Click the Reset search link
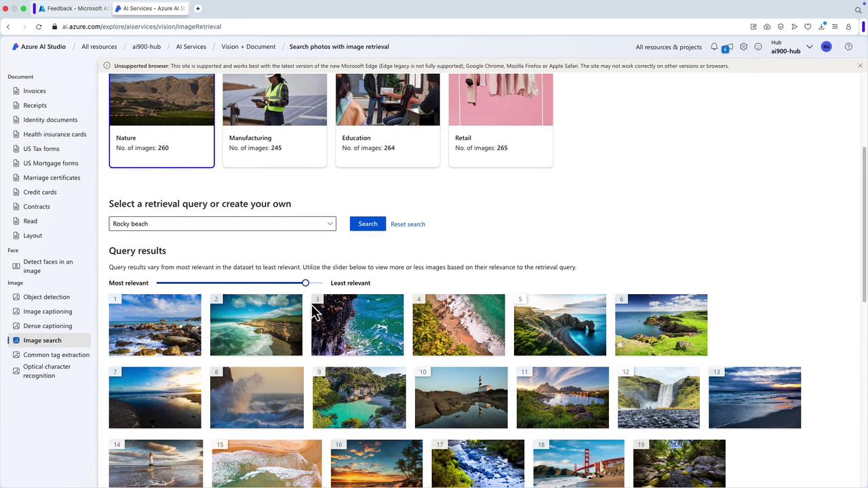Viewport: 868px width, 488px height. [408, 224]
